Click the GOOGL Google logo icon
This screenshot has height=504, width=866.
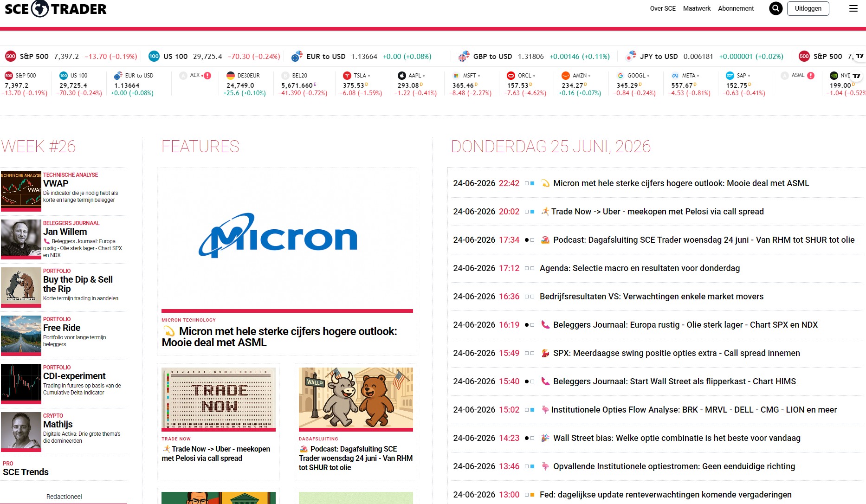(x=620, y=75)
